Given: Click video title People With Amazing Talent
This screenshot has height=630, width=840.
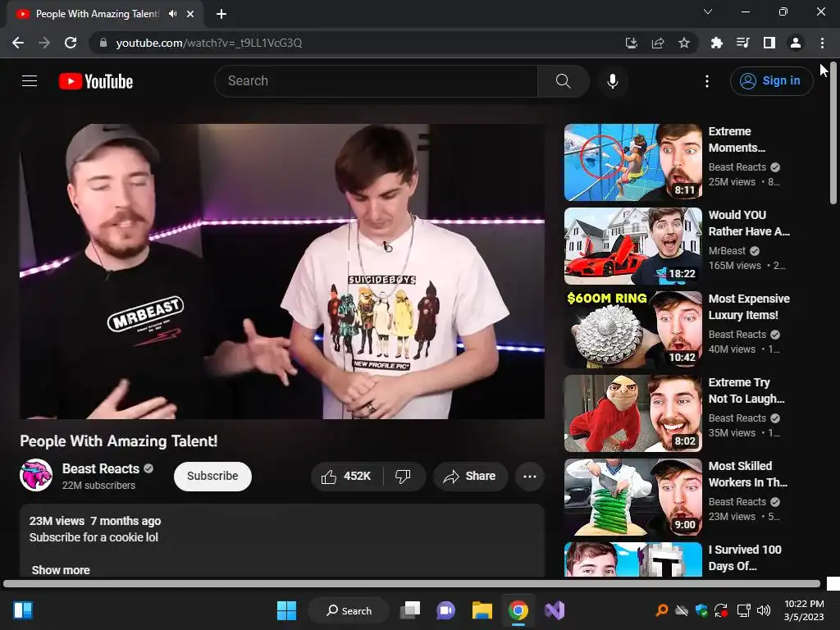Looking at the screenshot, I should coord(119,441).
